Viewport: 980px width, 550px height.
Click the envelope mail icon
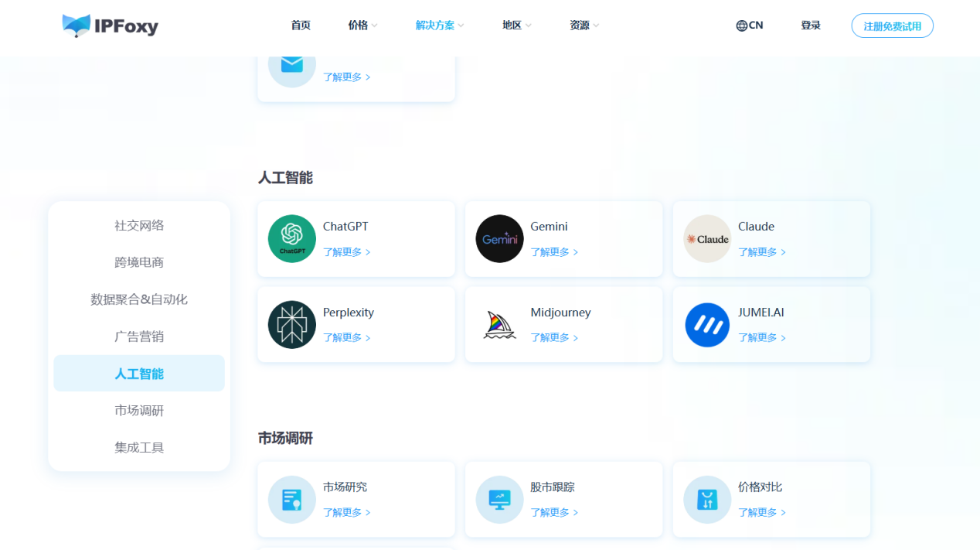pos(292,64)
